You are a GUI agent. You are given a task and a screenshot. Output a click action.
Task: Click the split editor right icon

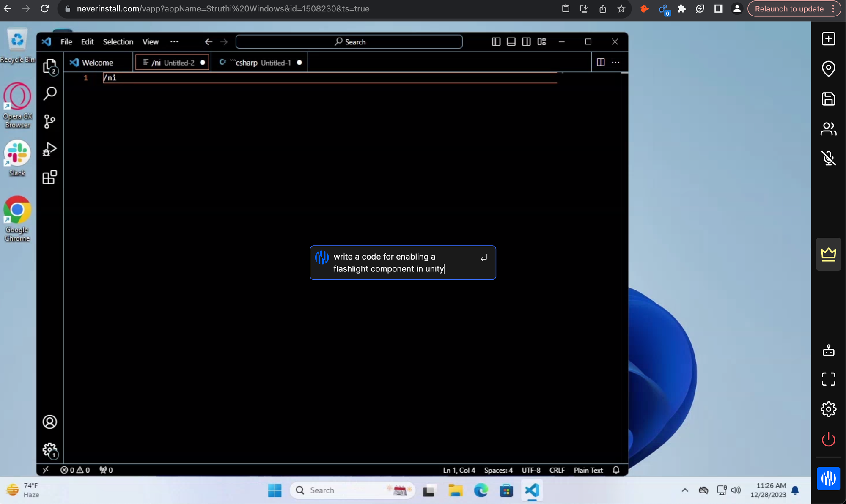coord(600,63)
